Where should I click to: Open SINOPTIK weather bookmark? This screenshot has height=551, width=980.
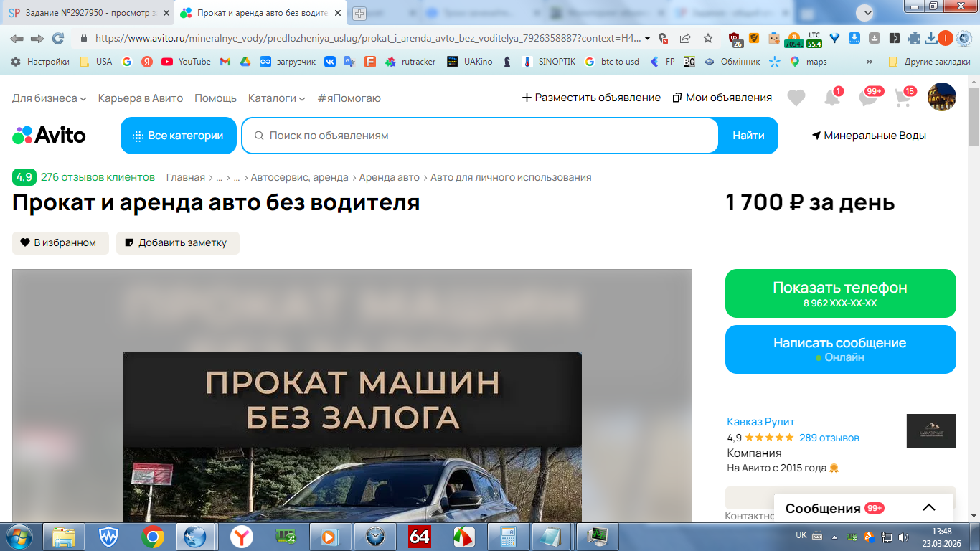549,62
